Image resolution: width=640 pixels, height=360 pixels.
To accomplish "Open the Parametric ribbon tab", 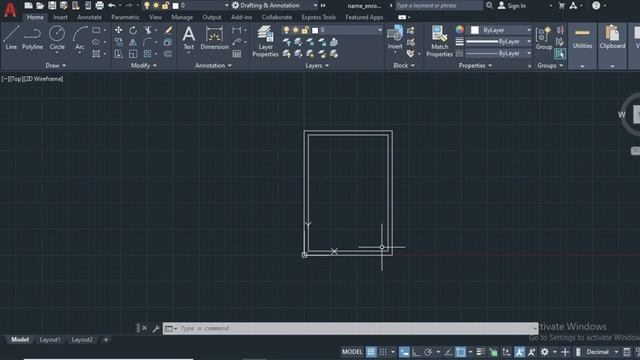I will pyautogui.click(x=125, y=17).
